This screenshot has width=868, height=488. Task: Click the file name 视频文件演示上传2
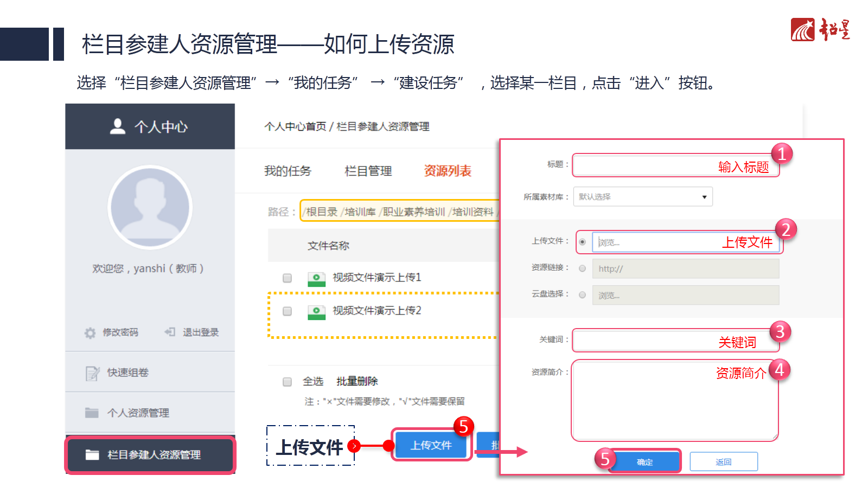376,311
